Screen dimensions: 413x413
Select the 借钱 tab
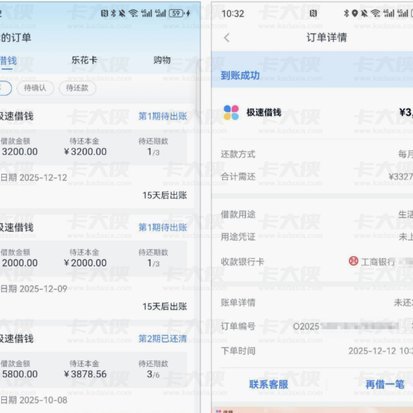click(x=8, y=61)
